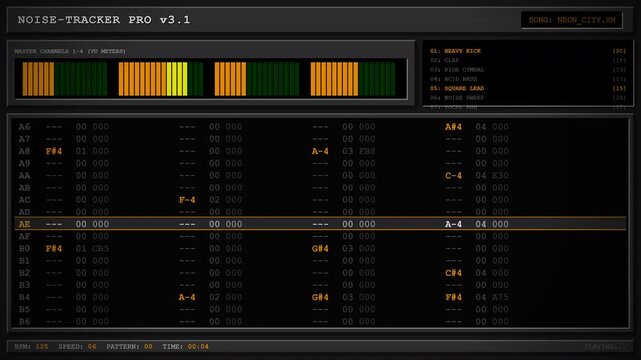
Task: Select the A#4 note in row A6
Action: click(x=453, y=127)
